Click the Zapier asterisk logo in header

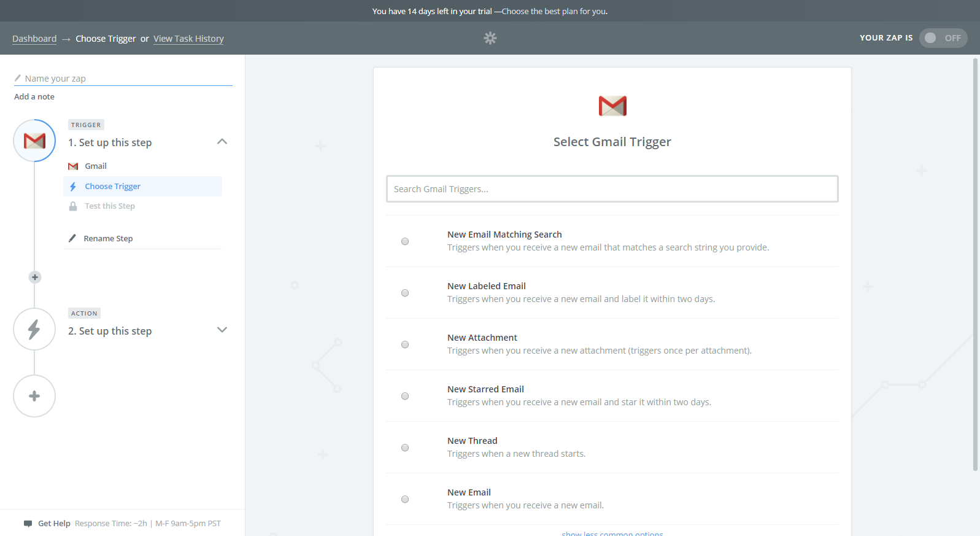(x=490, y=38)
